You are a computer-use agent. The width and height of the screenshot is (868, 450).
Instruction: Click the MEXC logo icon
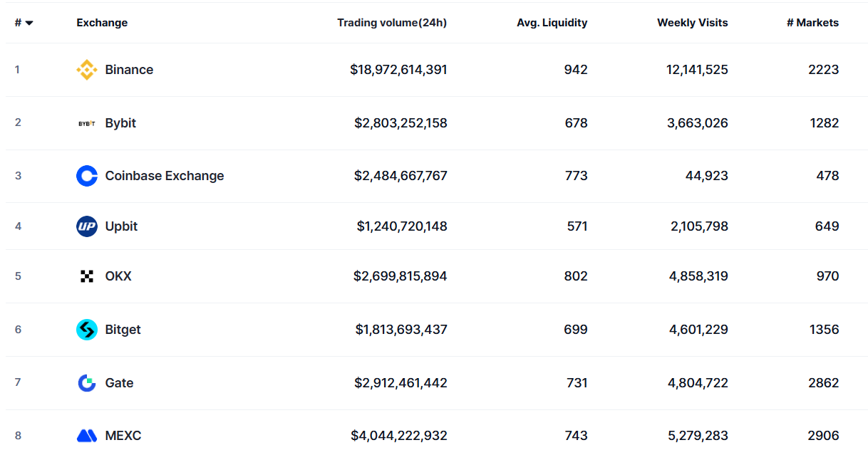[x=86, y=435]
